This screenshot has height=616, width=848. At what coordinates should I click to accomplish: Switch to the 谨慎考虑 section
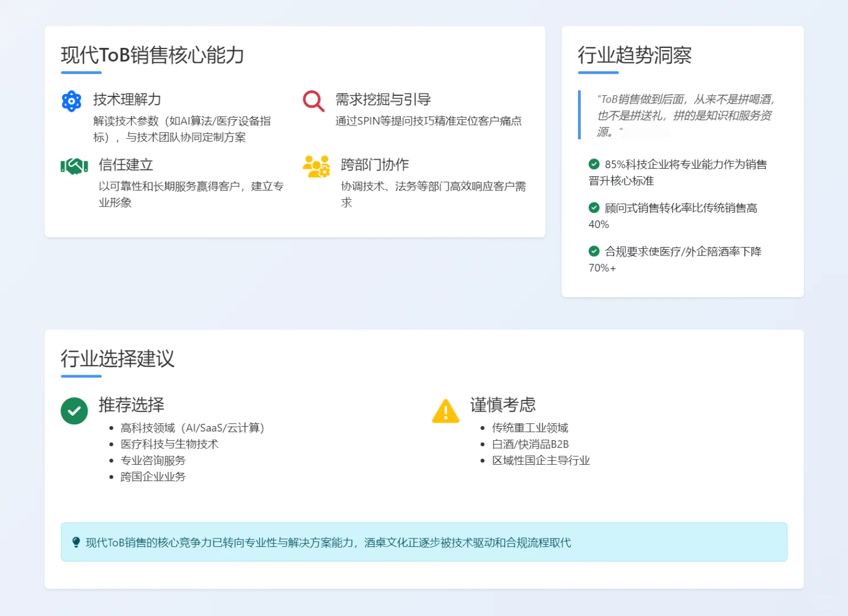503,405
